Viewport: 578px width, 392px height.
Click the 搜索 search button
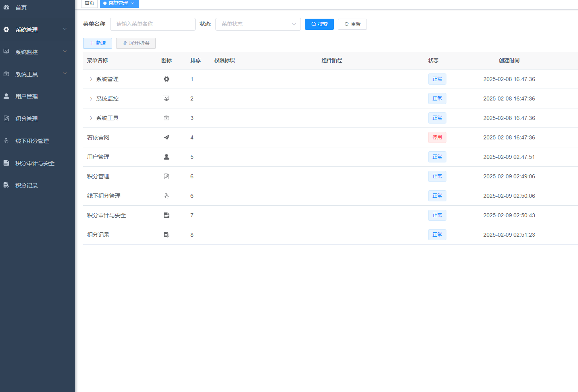[319, 24]
